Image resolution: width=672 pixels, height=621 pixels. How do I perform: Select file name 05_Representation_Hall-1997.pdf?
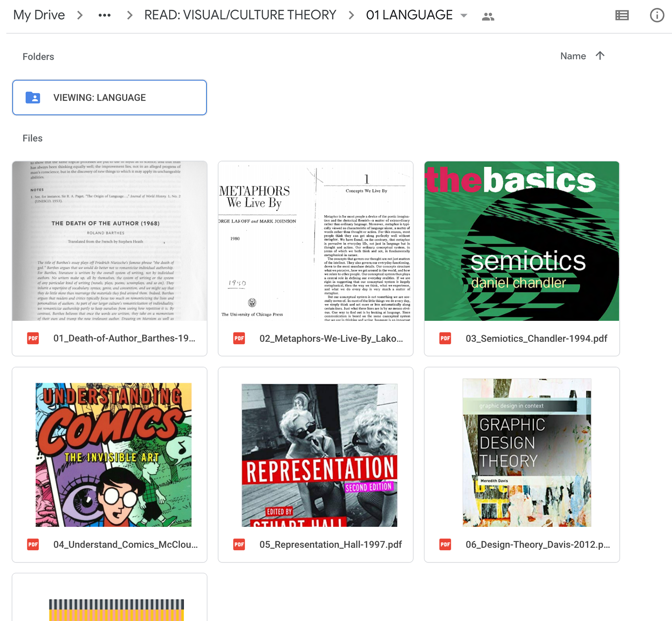(x=330, y=544)
